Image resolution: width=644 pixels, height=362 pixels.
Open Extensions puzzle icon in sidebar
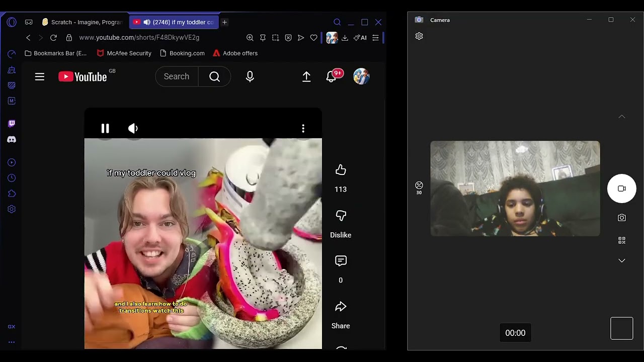[x=12, y=194]
